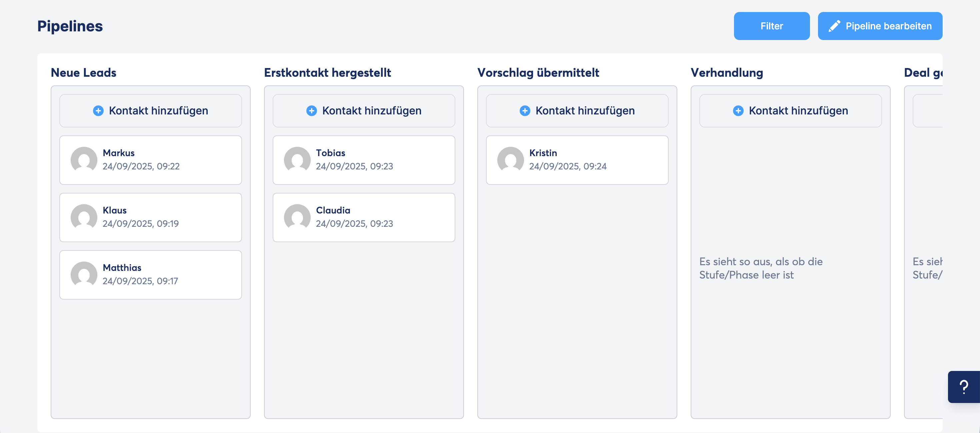Click the Vorschlag übermittelt column heading
This screenshot has height=433, width=980.
538,73
